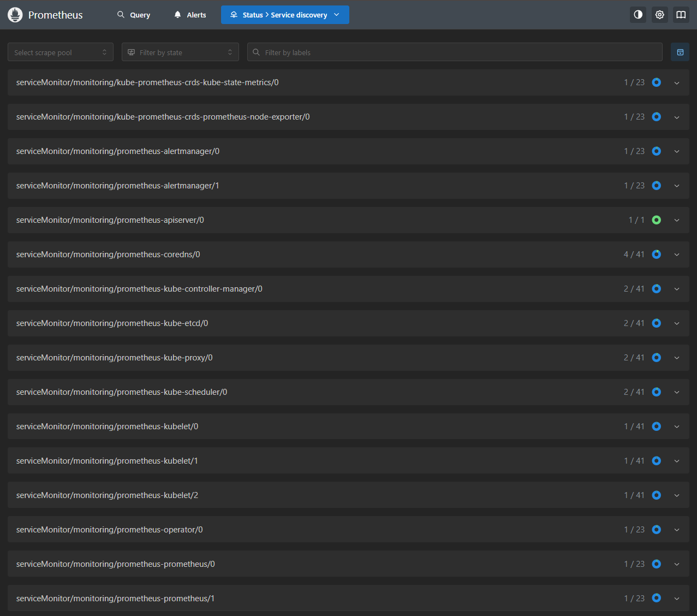This screenshot has width=697, height=616.
Task: Click pool name kube-prometheus-crds-prometheus-node-exporter/0
Action: [163, 117]
